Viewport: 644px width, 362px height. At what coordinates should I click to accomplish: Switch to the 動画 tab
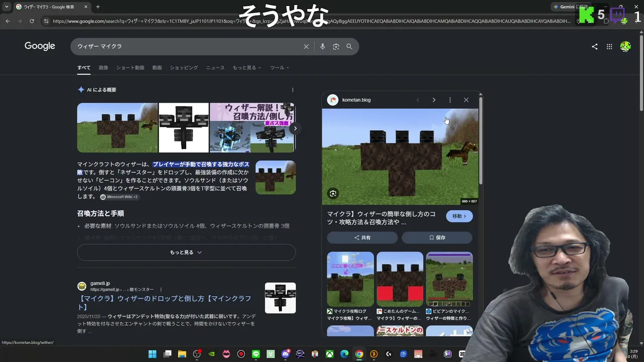pyautogui.click(x=157, y=68)
